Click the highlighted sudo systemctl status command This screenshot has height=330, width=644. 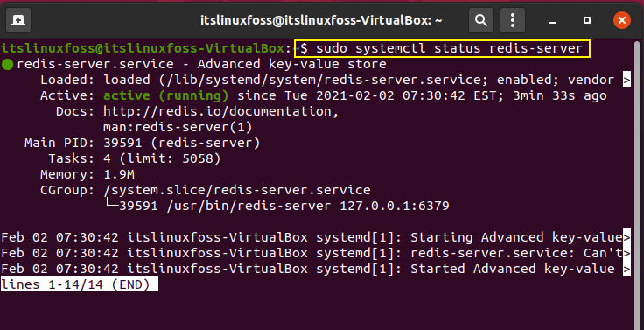coord(443,48)
